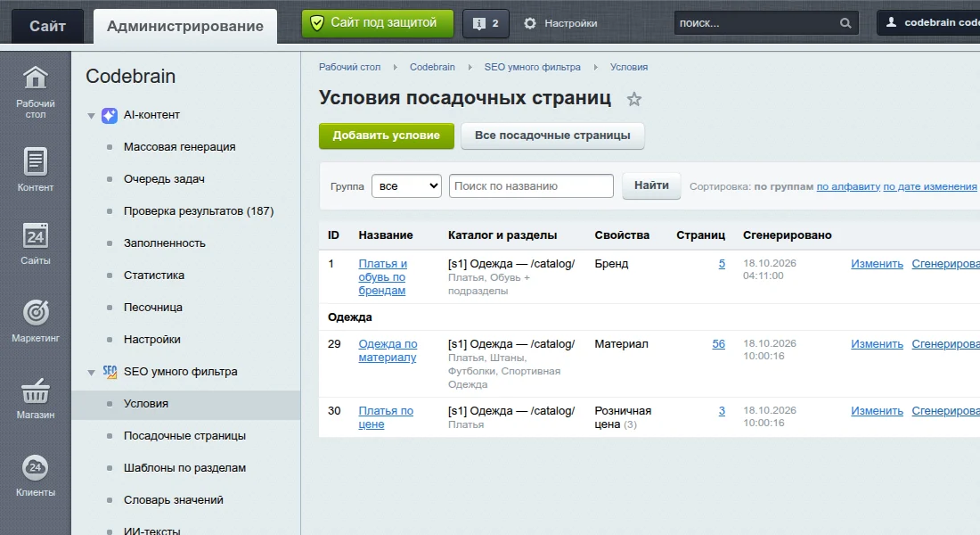
Task: Open the 5 pages count link
Action: click(x=722, y=264)
